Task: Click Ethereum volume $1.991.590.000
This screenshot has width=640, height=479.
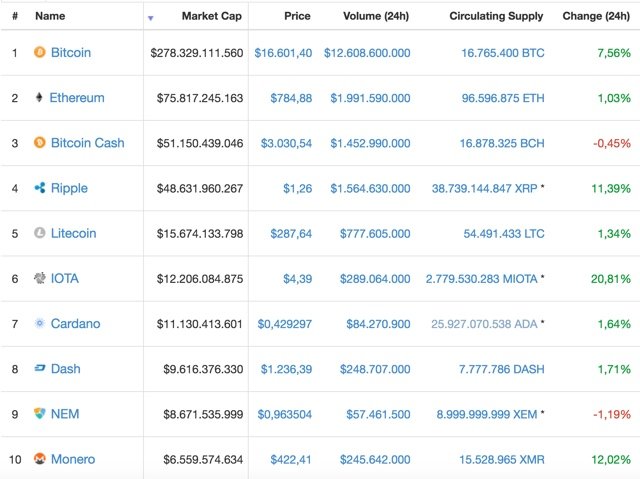Action: 370,98
